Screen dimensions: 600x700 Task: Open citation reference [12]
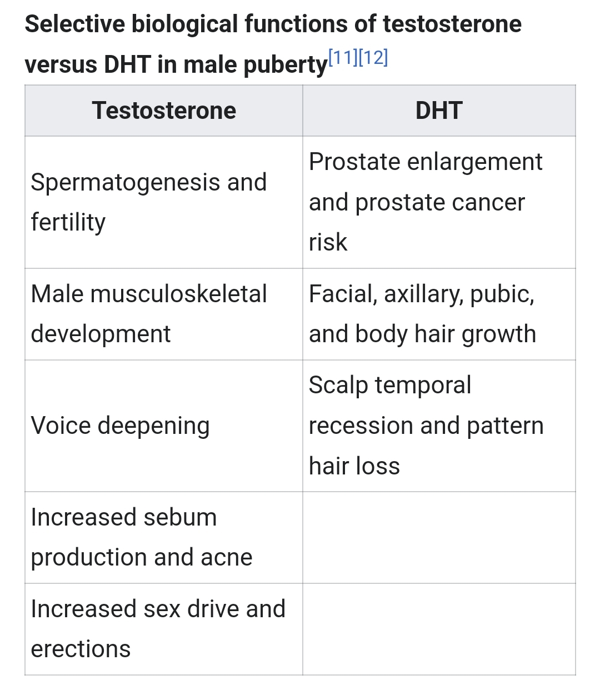pyautogui.click(x=373, y=58)
